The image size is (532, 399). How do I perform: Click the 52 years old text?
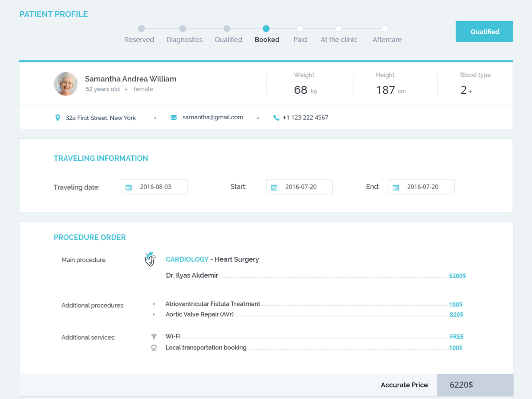103,89
